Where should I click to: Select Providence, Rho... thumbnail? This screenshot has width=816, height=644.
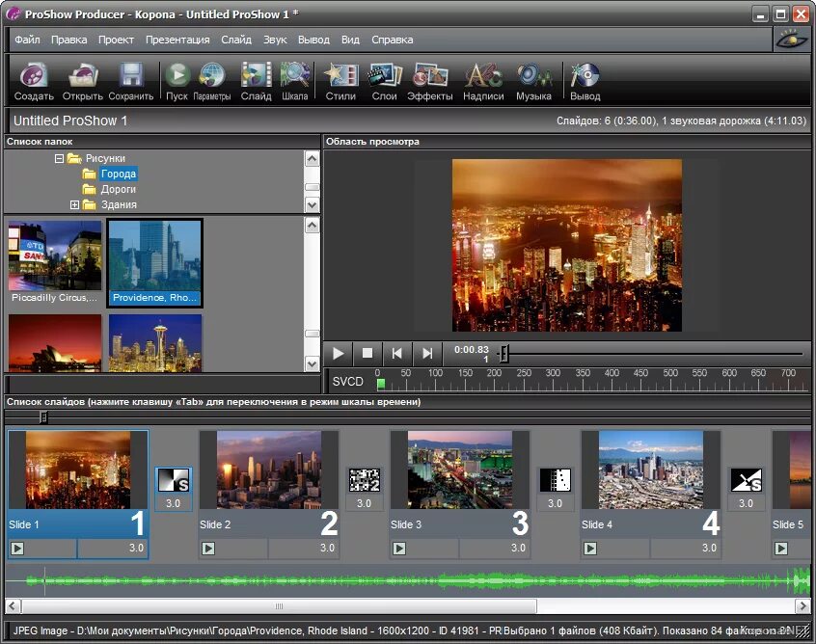coord(154,262)
